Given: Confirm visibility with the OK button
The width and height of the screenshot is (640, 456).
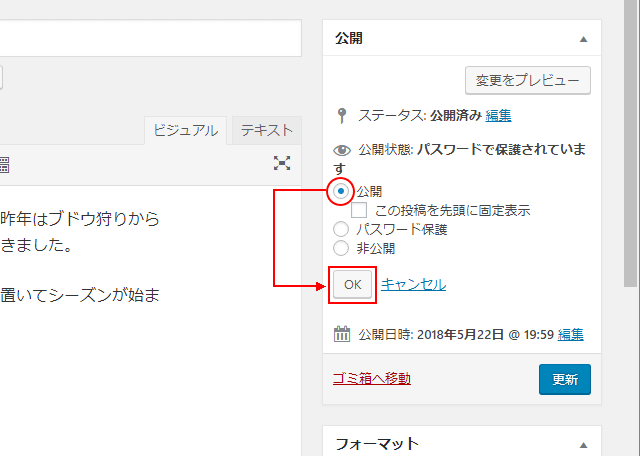Looking at the screenshot, I should 353,285.
